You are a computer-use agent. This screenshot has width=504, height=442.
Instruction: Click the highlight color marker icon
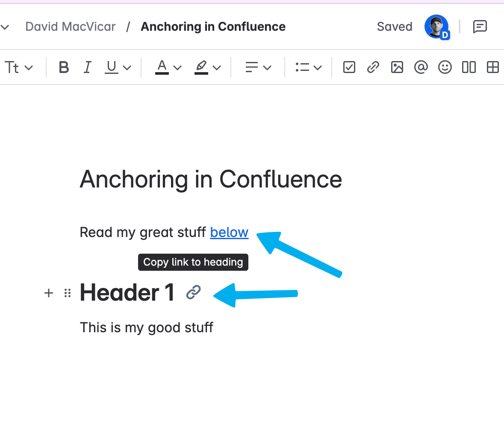pyautogui.click(x=201, y=67)
